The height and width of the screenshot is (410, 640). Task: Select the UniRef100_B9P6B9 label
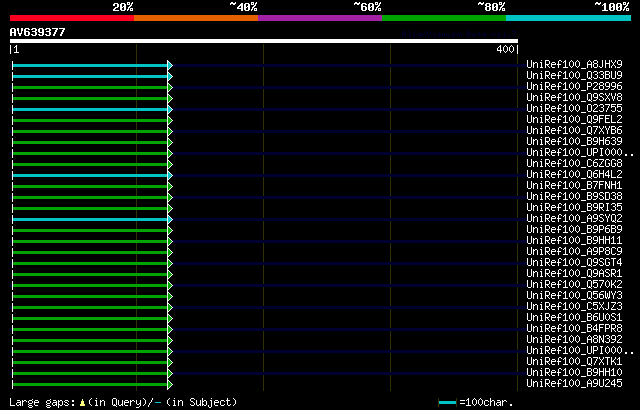pyautogui.click(x=574, y=230)
